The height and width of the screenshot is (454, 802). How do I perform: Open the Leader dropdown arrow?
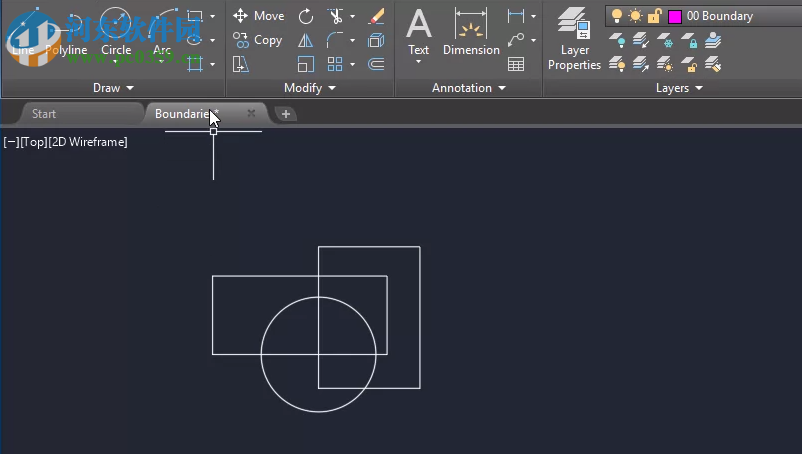(x=533, y=40)
